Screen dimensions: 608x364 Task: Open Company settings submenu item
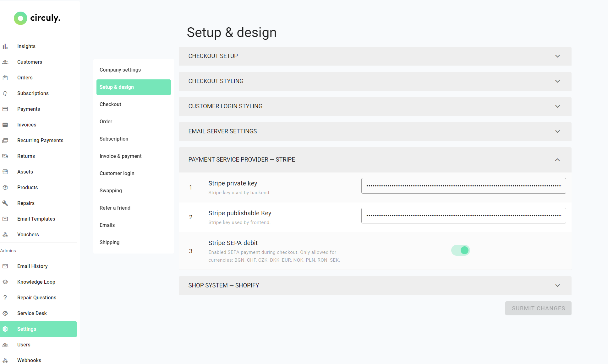tap(134, 70)
